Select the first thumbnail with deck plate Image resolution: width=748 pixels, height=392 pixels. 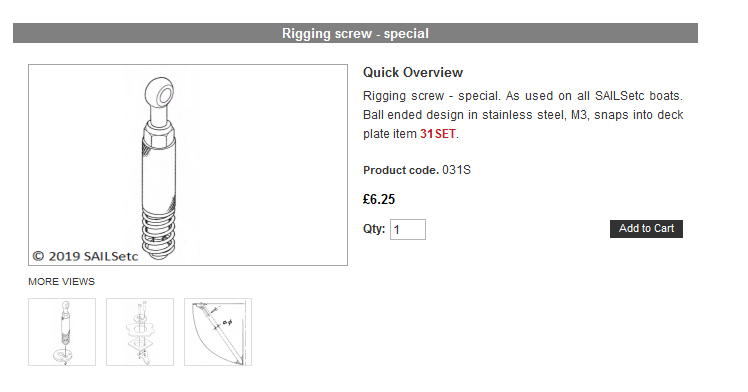click(62, 332)
